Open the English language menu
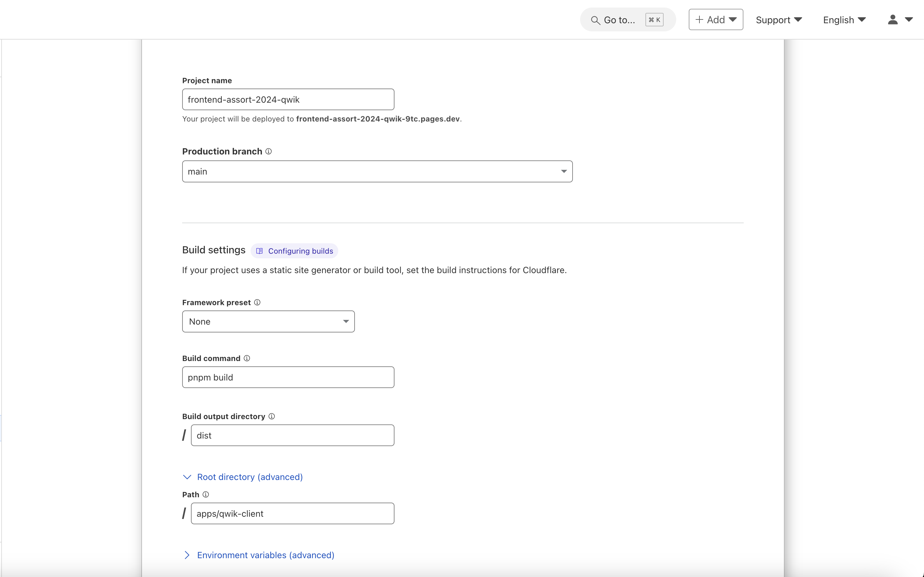The height and width of the screenshot is (577, 924). 844,20
